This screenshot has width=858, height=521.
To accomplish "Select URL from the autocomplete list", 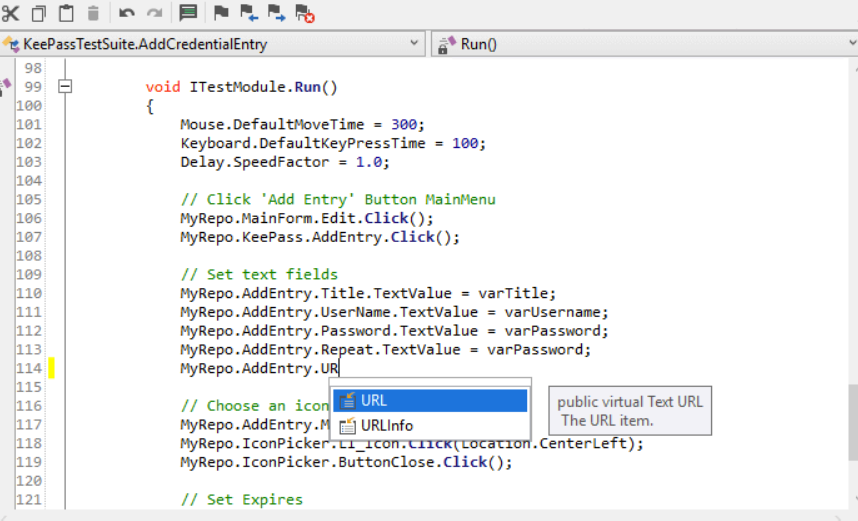I will (430, 400).
